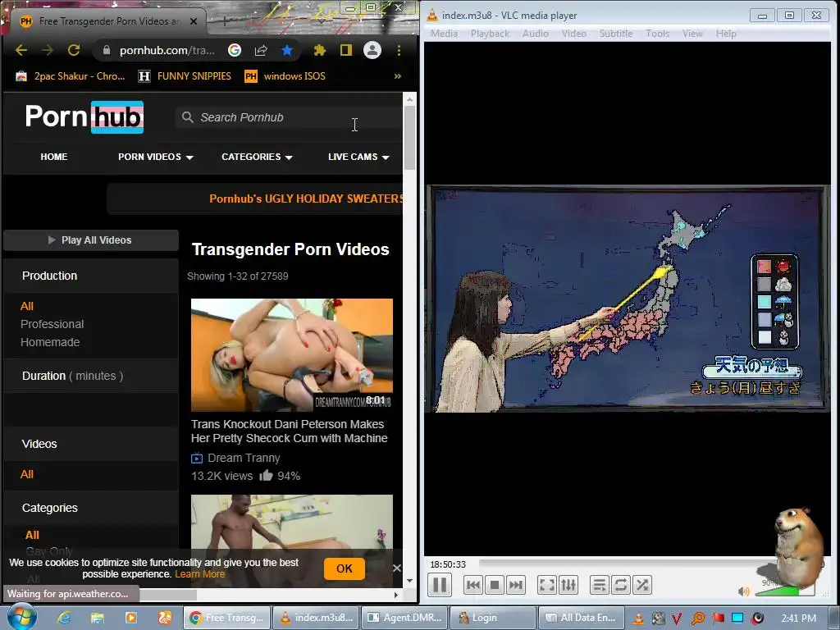The image size is (840, 630).
Task: Open VLC Help menu
Action: pyautogui.click(x=726, y=33)
